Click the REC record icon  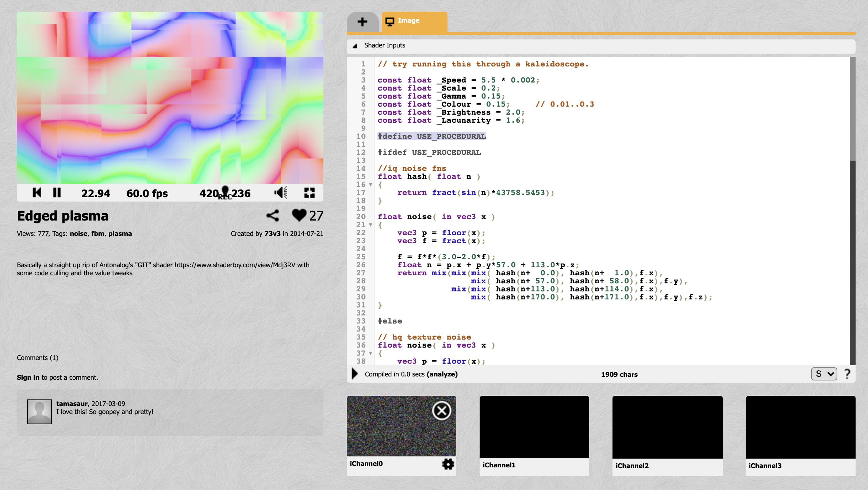click(225, 192)
